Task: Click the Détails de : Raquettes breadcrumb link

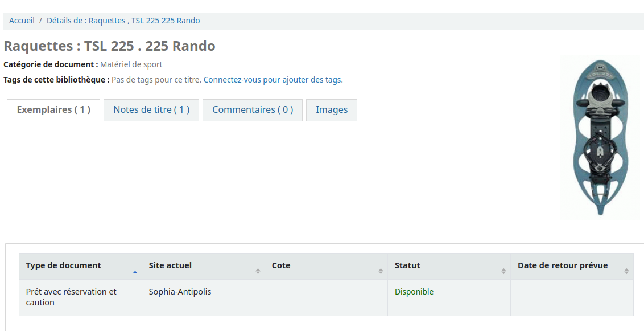Action: coord(123,21)
